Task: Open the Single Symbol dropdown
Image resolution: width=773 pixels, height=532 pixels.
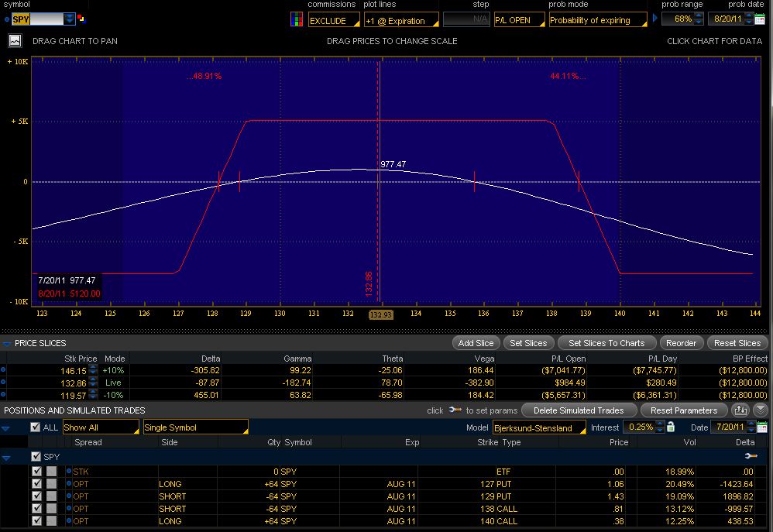Action: [x=196, y=427]
